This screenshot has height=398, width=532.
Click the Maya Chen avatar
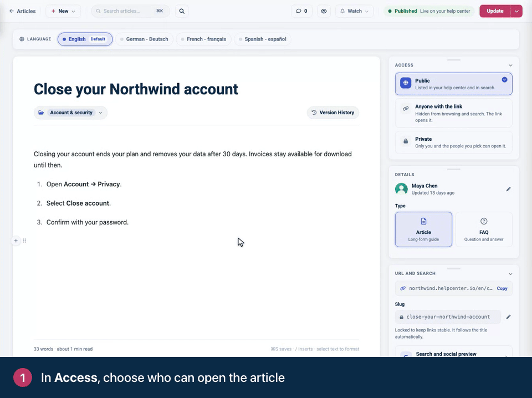click(401, 189)
